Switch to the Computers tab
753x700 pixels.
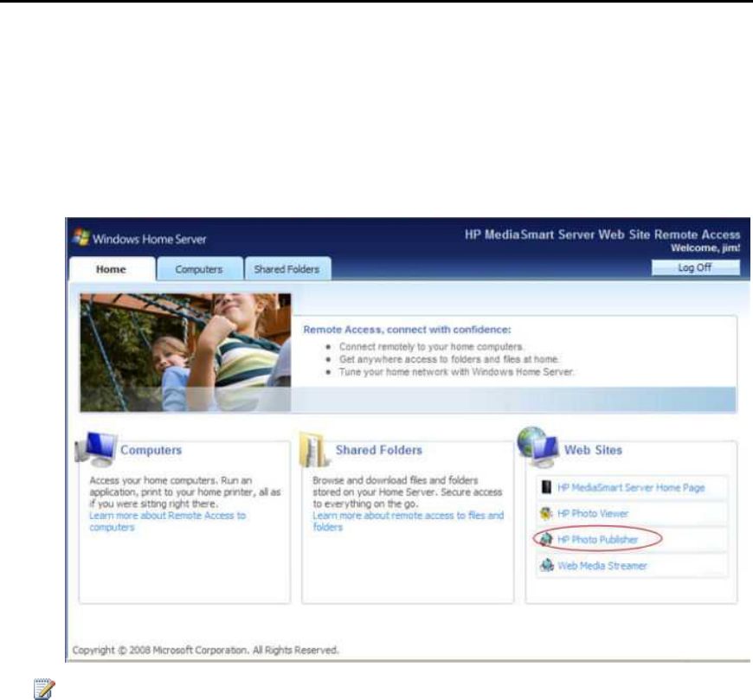click(199, 269)
